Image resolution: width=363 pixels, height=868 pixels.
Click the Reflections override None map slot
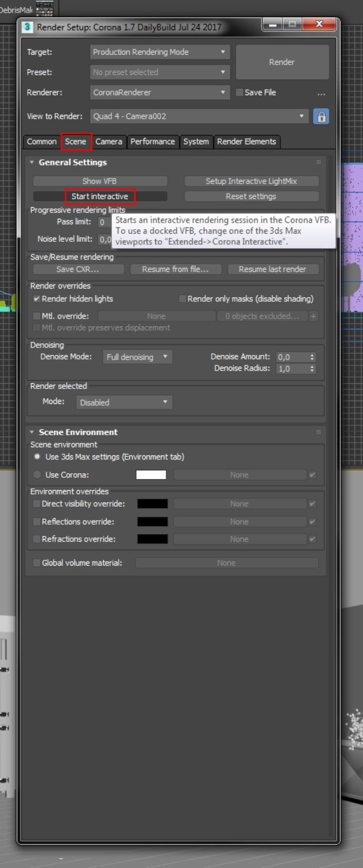tap(239, 522)
